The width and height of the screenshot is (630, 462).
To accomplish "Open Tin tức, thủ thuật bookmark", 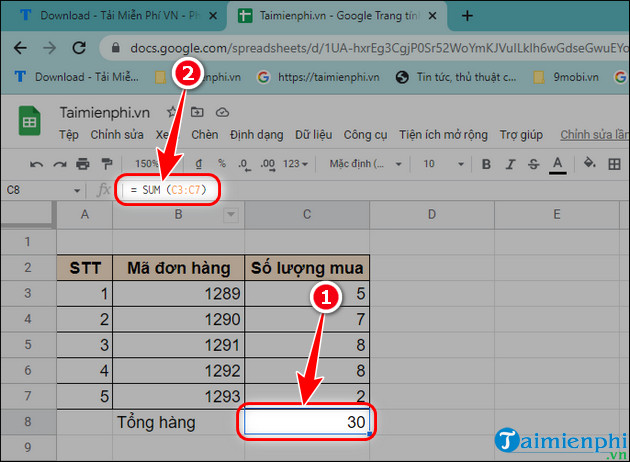I will [456, 77].
